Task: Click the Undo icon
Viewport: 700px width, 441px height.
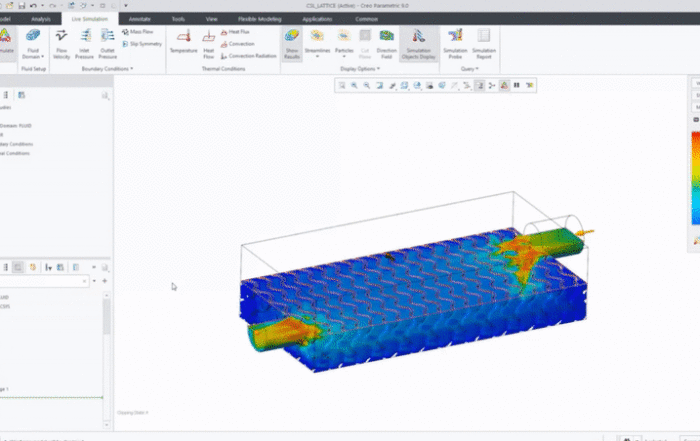Action: (33, 6)
